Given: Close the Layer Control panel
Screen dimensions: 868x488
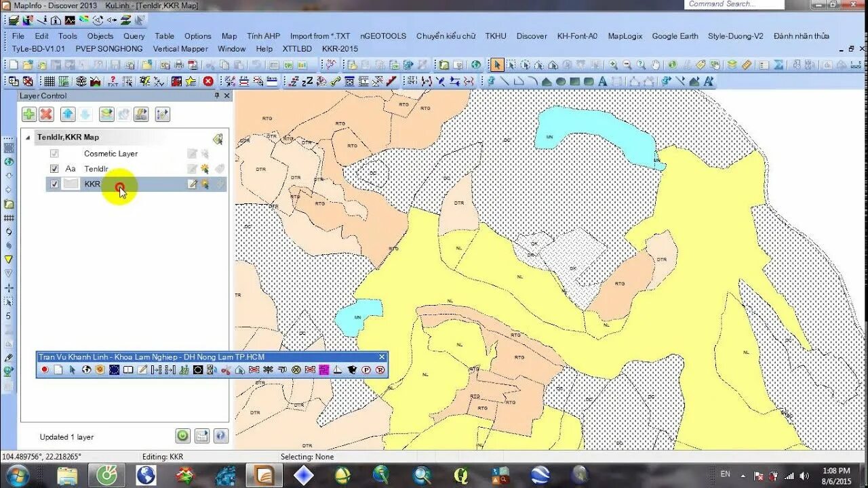Looking at the screenshot, I should (x=227, y=96).
